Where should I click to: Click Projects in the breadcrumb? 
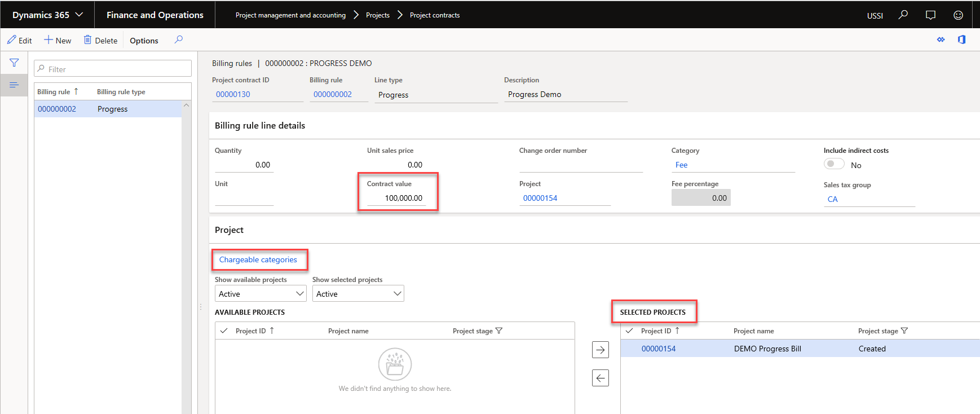[x=377, y=15]
